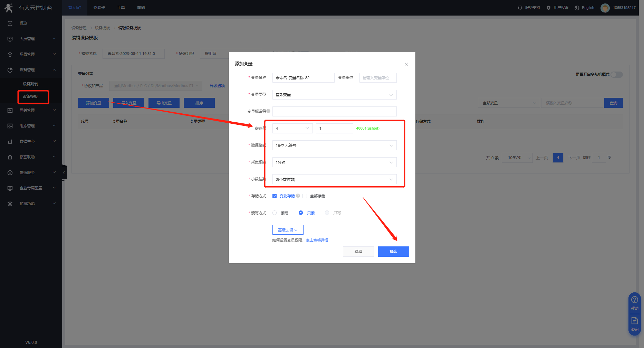Open the 数据格式 16位 无符号 dropdown
The width and height of the screenshot is (644, 348).
(334, 145)
